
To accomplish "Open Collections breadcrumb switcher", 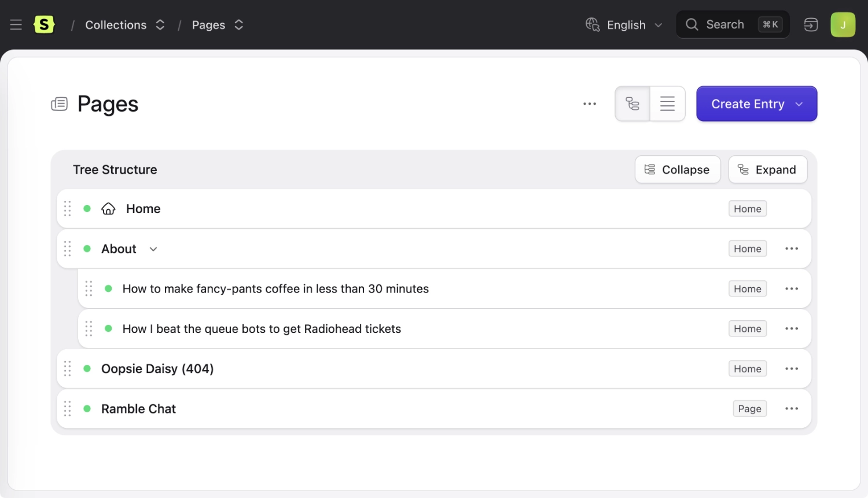I will coord(160,25).
